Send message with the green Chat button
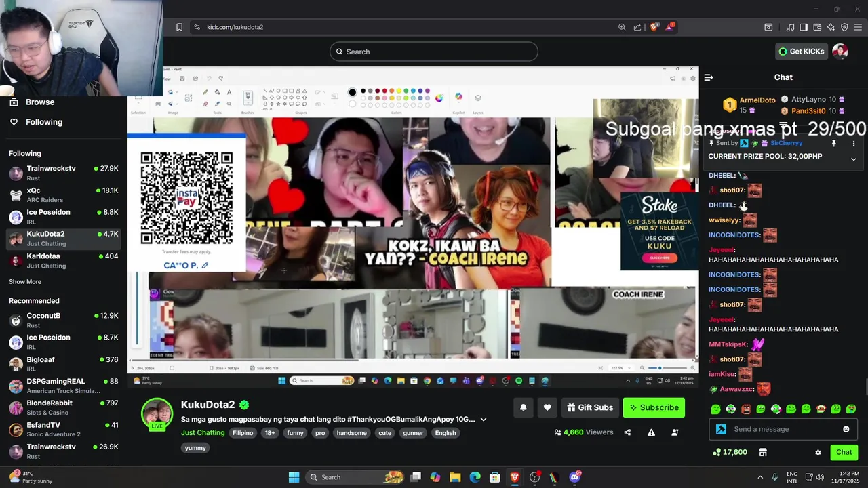 (844, 452)
